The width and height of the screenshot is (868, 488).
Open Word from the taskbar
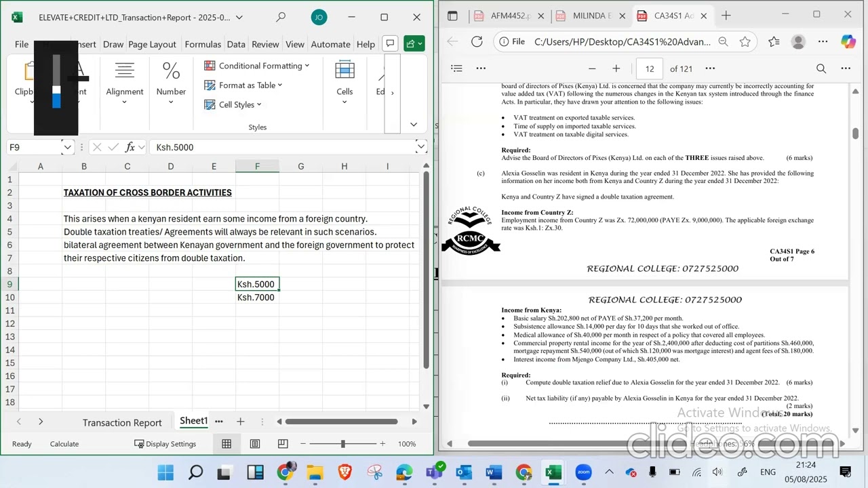coord(494,472)
